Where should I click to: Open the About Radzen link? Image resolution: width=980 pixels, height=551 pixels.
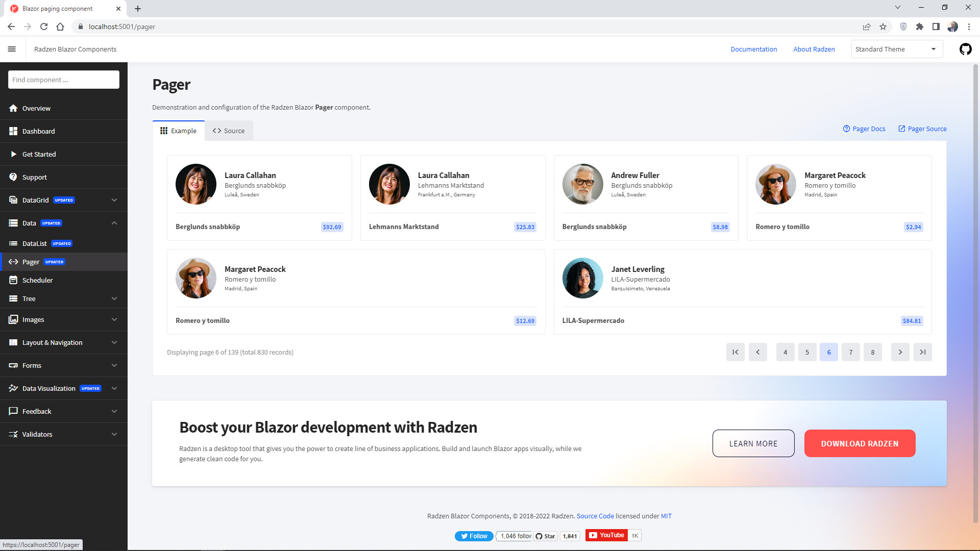(814, 49)
